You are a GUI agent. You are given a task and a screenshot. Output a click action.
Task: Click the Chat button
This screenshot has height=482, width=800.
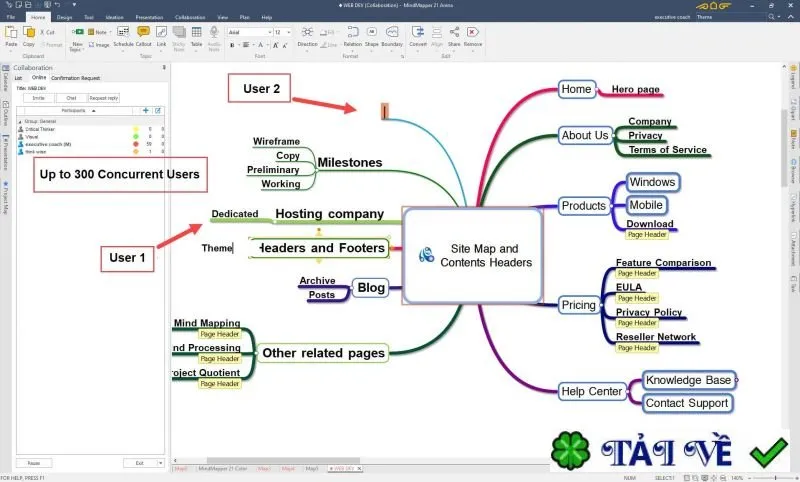(x=71, y=98)
